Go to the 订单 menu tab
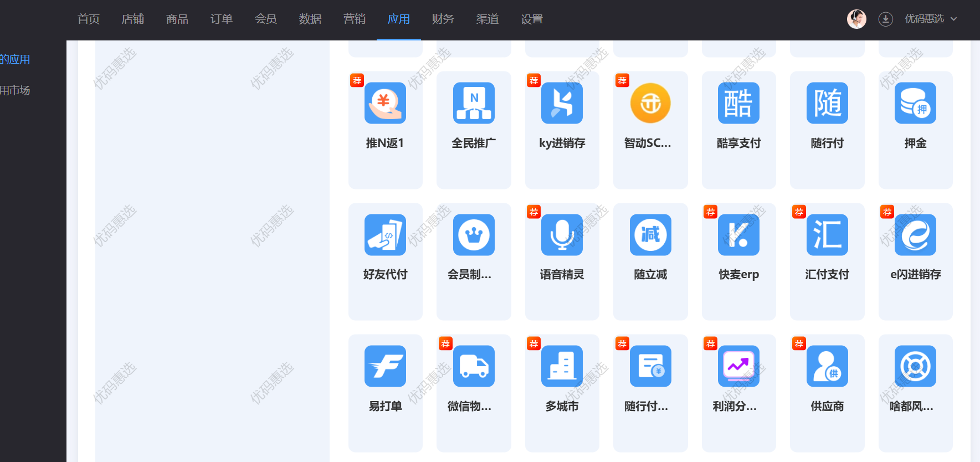The width and height of the screenshot is (980, 462). click(222, 19)
